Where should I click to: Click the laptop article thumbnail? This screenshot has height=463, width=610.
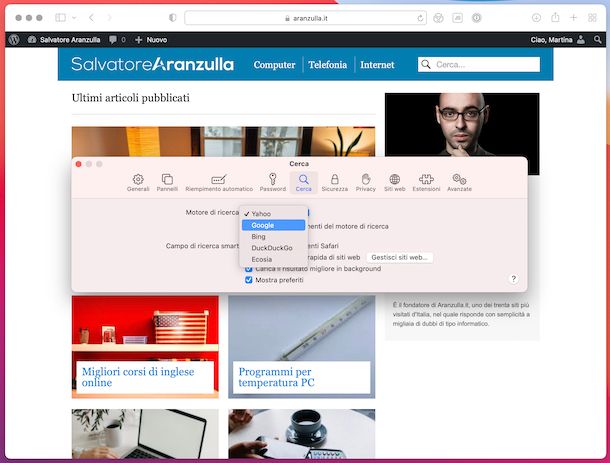point(145,433)
